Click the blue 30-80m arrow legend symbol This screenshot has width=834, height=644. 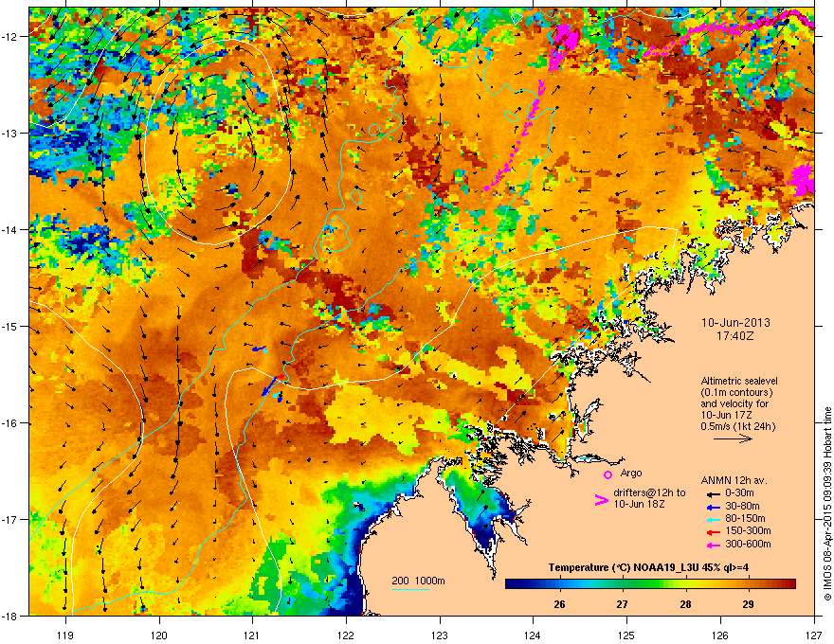[714, 507]
